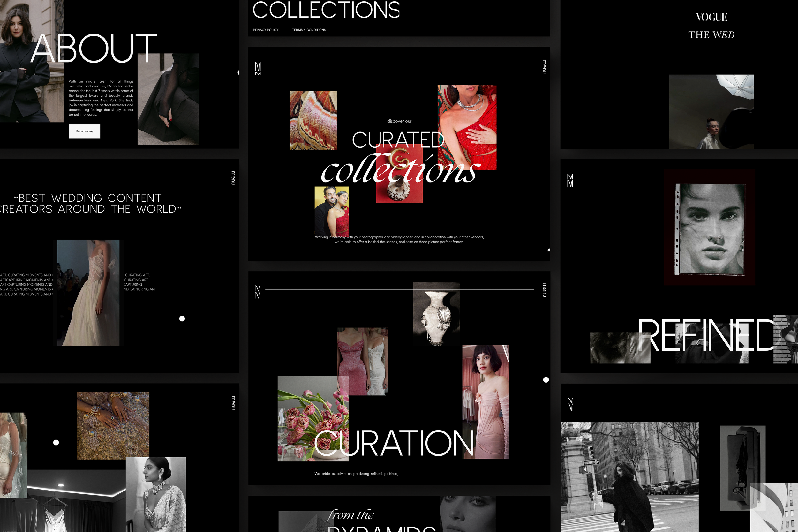
Task: Open the Privacy Policy link
Action: (265, 30)
